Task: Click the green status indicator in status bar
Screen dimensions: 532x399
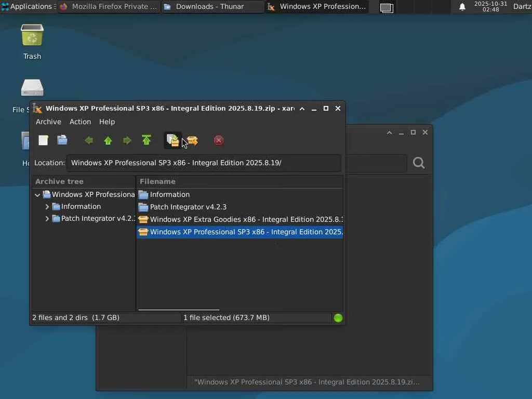Action: click(x=338, y=318)
